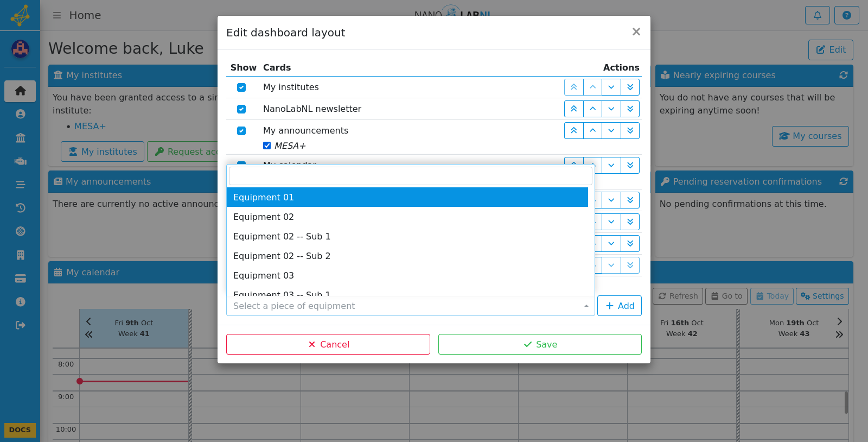
Task: Go to the previous calendar day
Action: pyautogui.click(x=89, y=321)
